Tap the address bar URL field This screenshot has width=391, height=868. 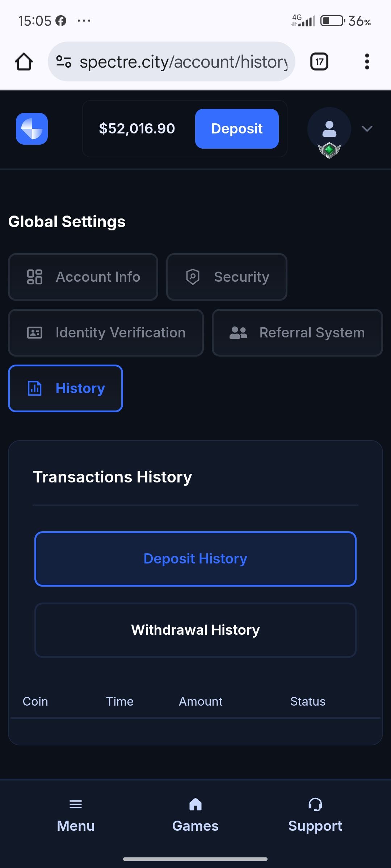(x=183, y=61)
